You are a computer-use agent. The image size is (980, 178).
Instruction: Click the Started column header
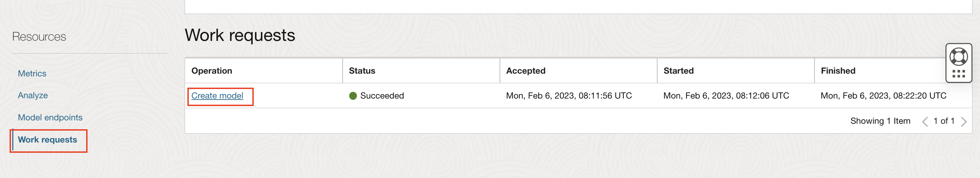pyautogui.click(x=678, y=71)
